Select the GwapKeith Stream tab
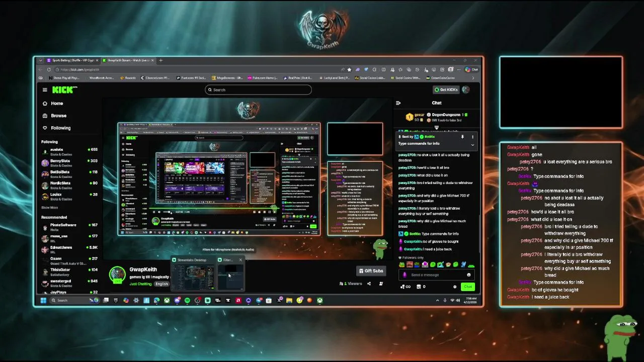The width and height of the screenshot is (644, 362). click(x=129, y=60)
